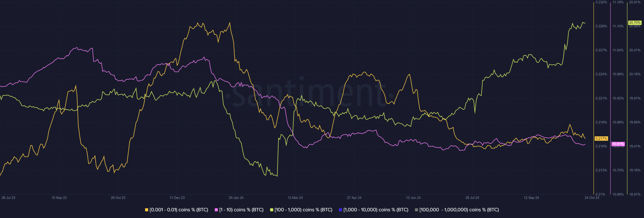Click the 11.10% axis value

coord(618,26)
